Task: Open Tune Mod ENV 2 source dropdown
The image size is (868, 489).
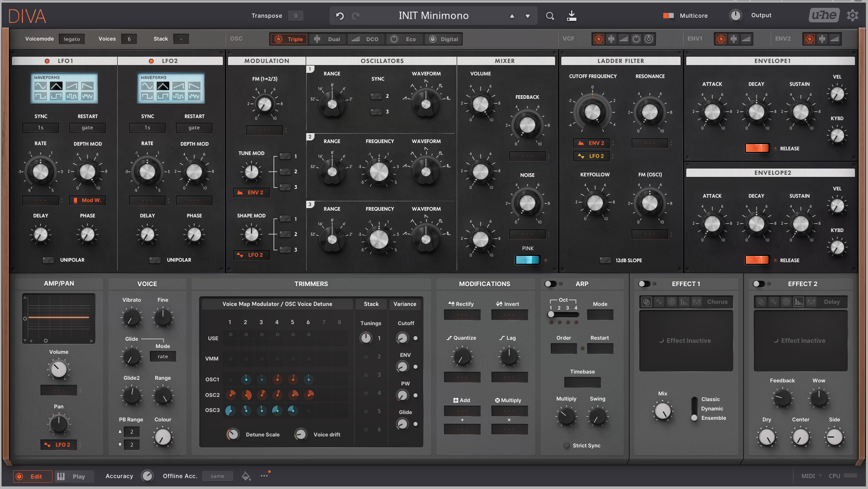Action: (x=251, y=192)
